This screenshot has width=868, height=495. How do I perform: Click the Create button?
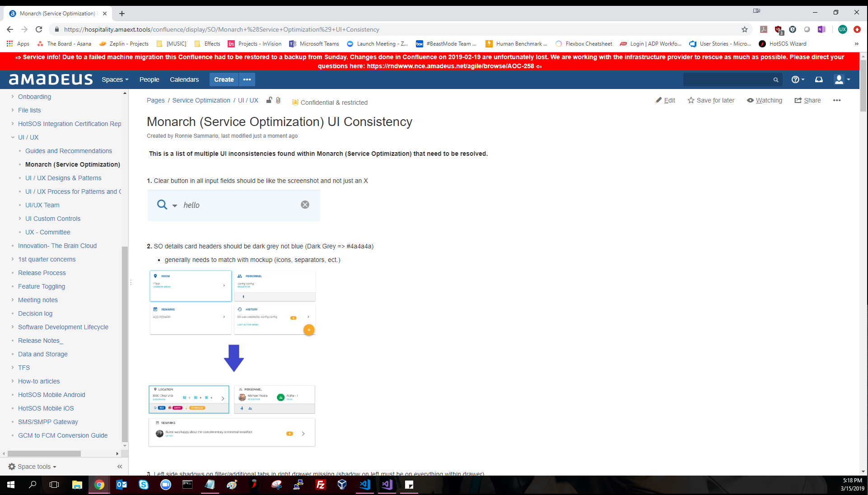click(224, 79)
